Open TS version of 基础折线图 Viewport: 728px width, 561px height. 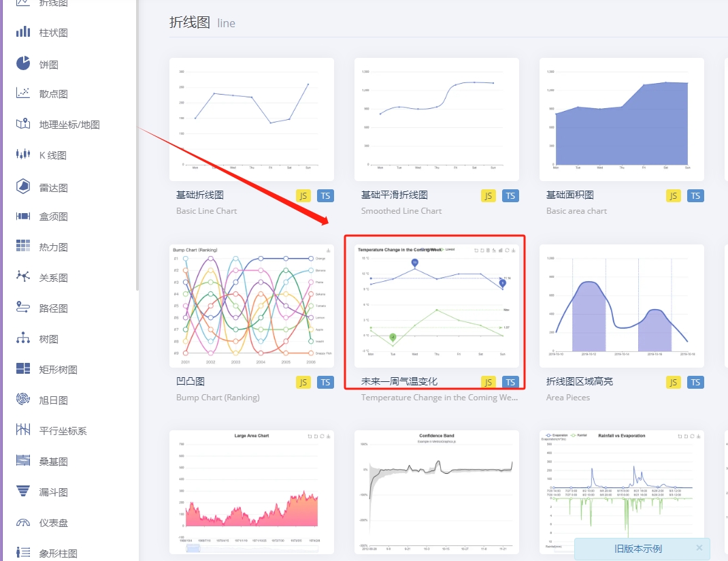click(x=325, y=196)
